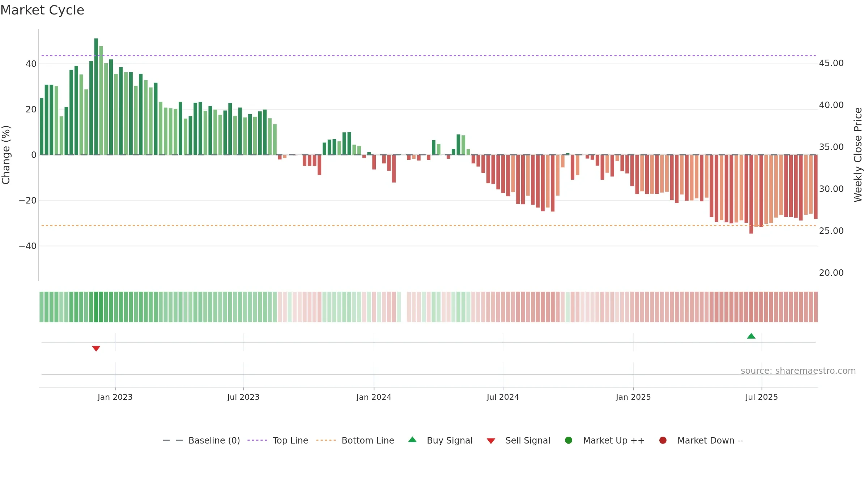
Task: Click the 20.00 tick on price axis
Action: pyautogui.click(x=831, y=273)
